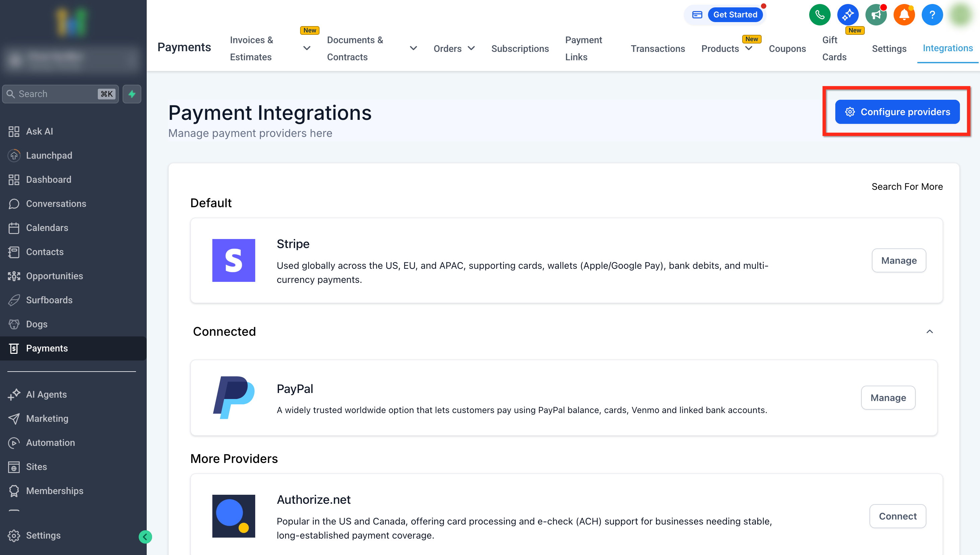Screen dimensions: 980x555
Task: Click the Configure providers button
Action: [x=897, y=112]
